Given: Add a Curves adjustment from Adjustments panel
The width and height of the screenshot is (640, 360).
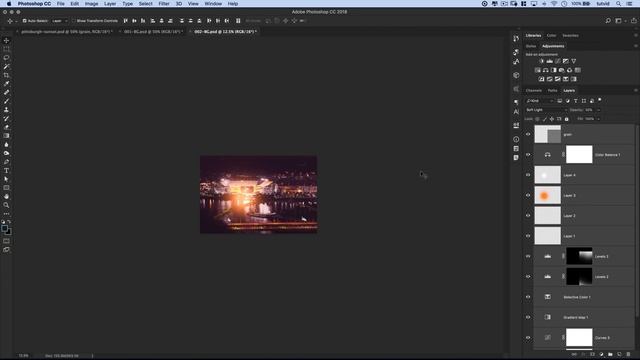Looking at the screenshot, I should [558, 61].
